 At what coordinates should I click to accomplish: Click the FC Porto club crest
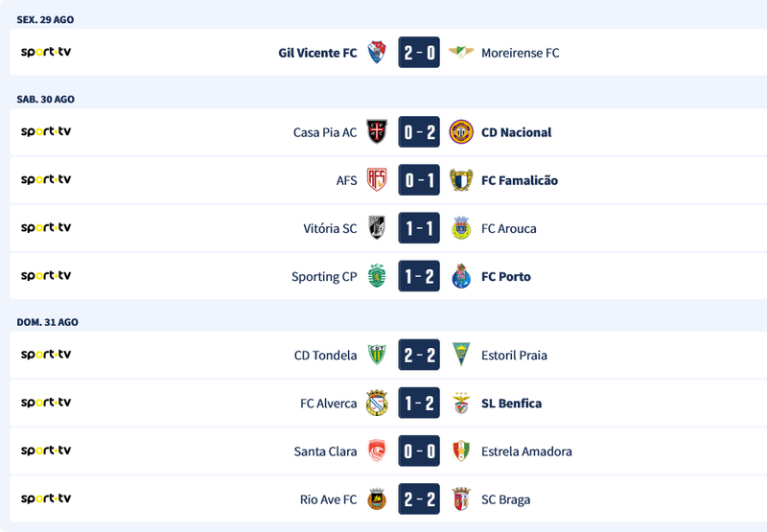[x=461, y=276]
